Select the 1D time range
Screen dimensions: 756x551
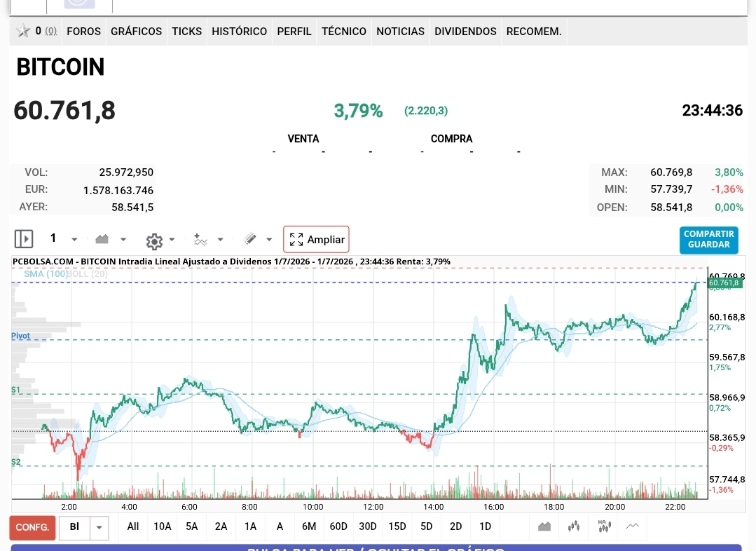(x=485, y=526)
